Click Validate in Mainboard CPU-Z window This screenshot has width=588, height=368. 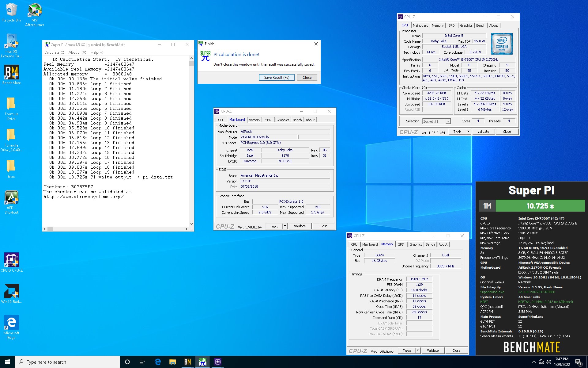tap(300, 226)
